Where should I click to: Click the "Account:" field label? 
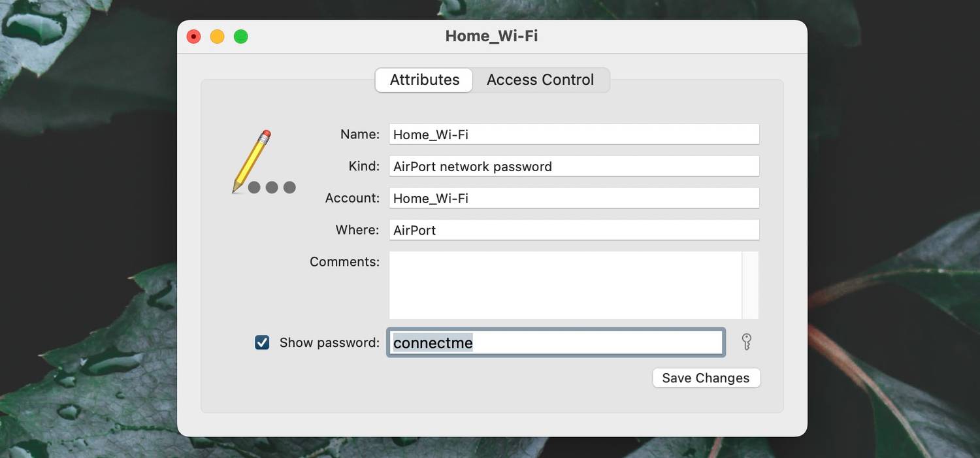[x=352, y=198]
